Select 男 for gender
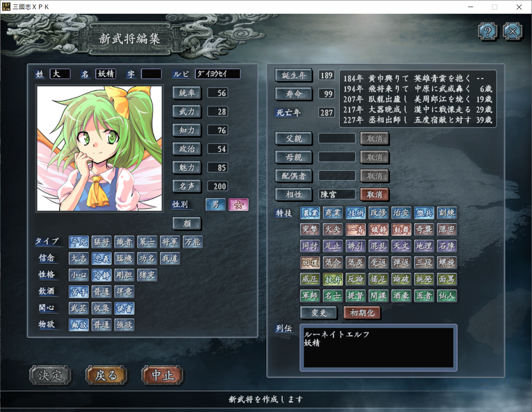The height and width of the screenshot is (412, 532). pyautogui.click(x=215, y=204)
